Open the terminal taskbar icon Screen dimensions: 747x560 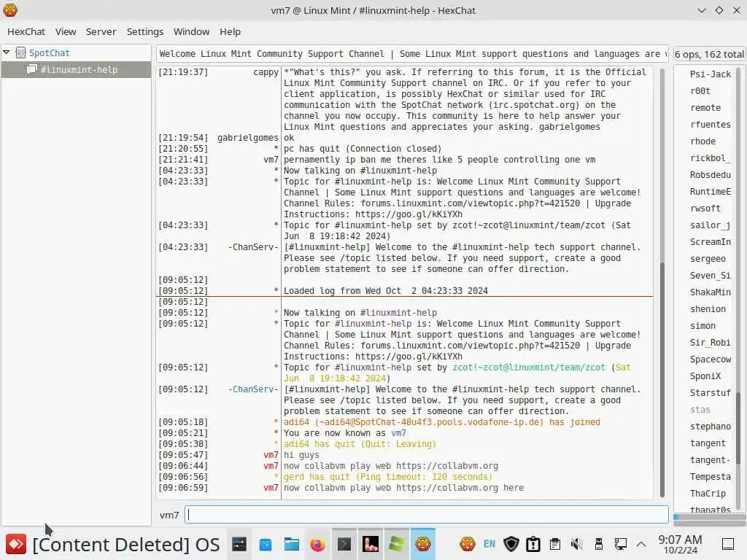coord(344,544)
